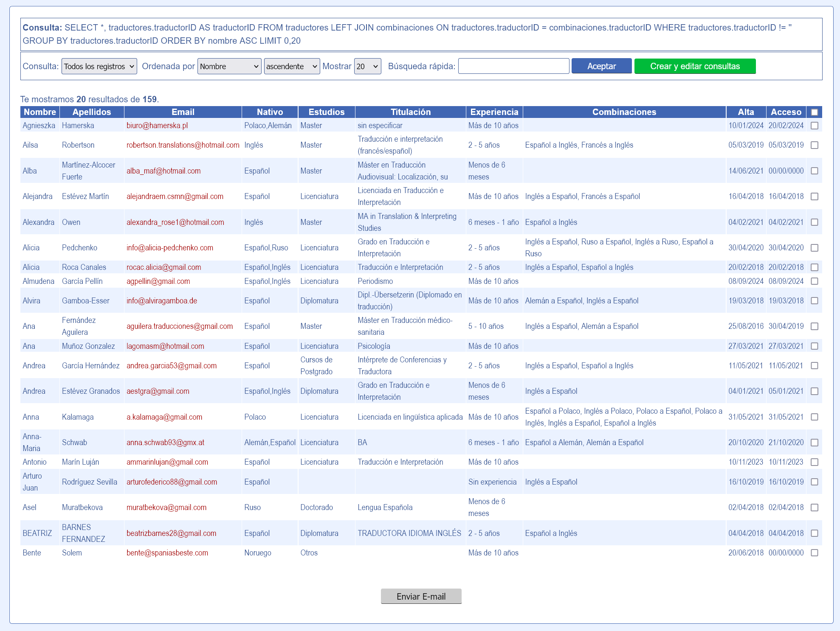This screenshot has width=840, height=631.
Task: Click the Apellidos column header
Action: tap(92, 112)
